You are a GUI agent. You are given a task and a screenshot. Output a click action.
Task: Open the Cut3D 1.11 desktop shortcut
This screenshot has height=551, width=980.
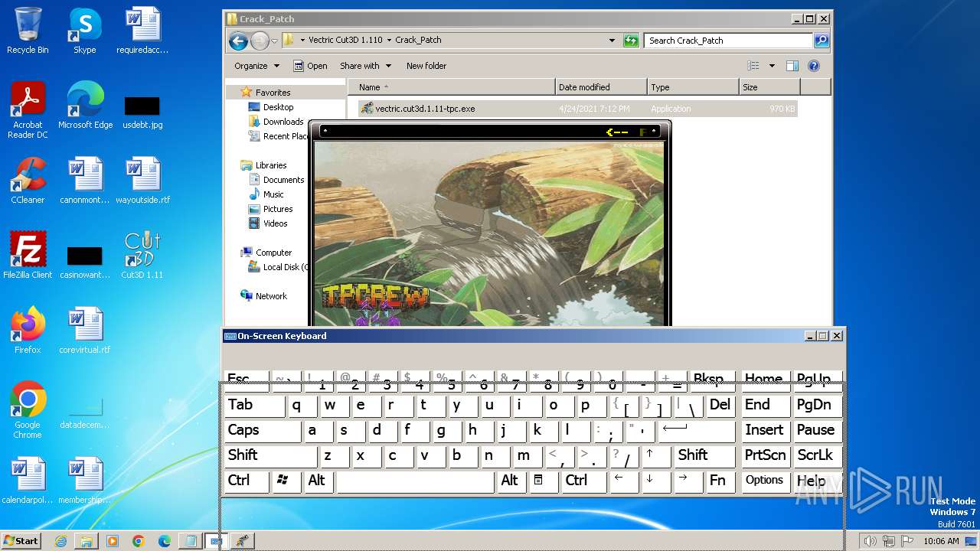tap(142, 256)
